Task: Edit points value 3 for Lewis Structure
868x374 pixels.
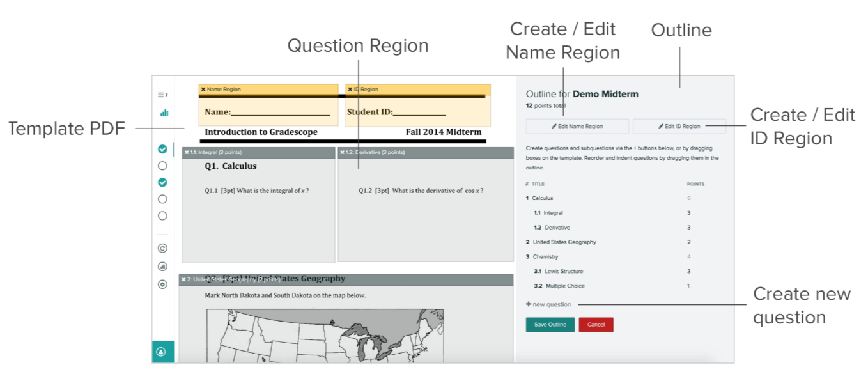Action: 688,272
